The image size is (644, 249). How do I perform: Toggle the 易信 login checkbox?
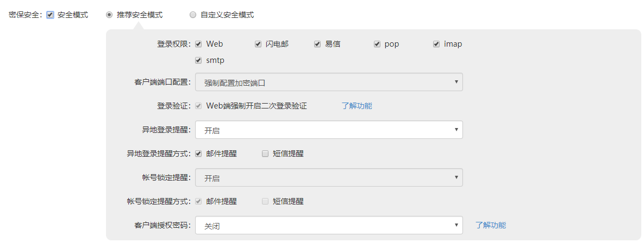click(x=317, y=44)
